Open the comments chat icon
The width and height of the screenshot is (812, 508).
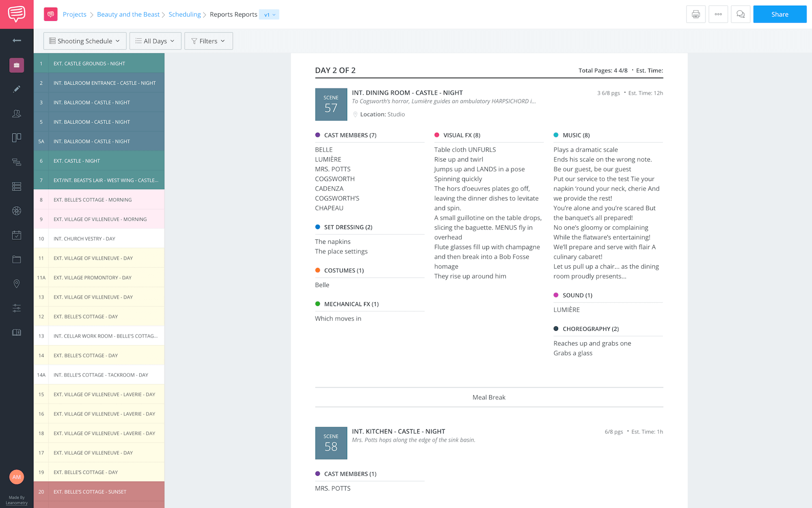[740, 14]
